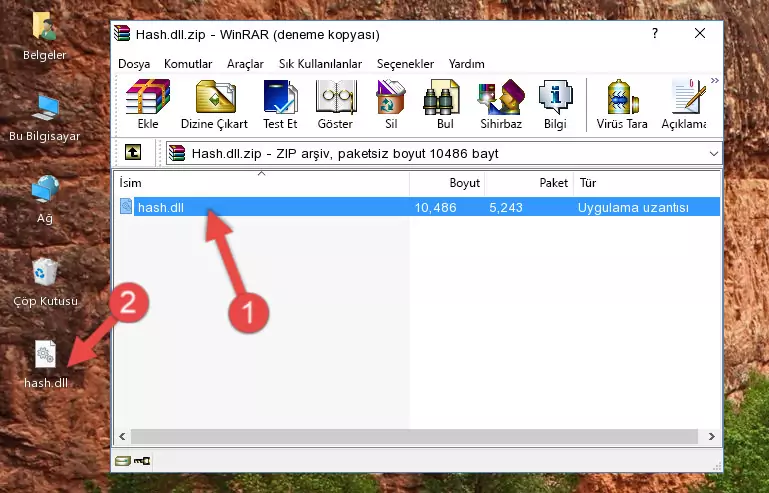This screenshot has width=769, height=493.
Task: Open the address bar dropdown arrow
Action: [714, 154]
